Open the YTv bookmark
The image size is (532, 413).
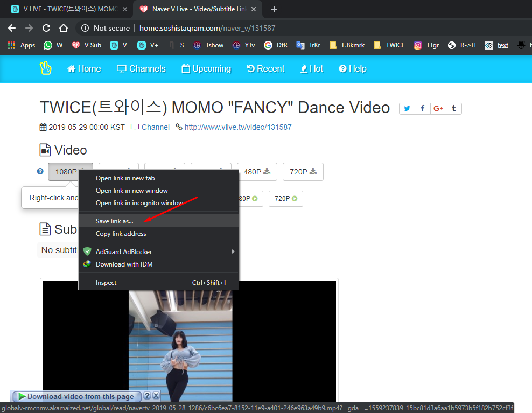(x=243, y=45)
